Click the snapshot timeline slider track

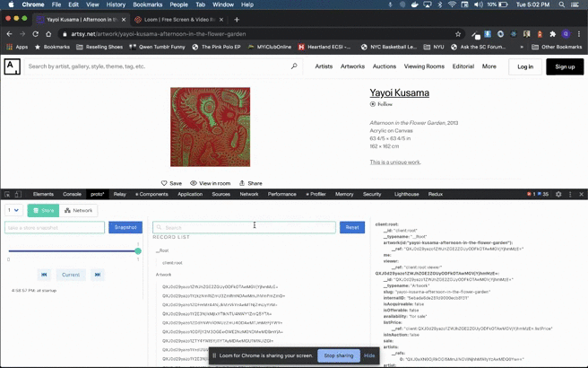pos(73,250)
